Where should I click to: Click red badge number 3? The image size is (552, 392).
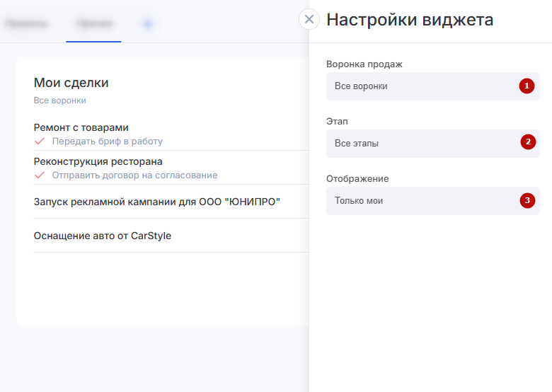pos(527,201)
